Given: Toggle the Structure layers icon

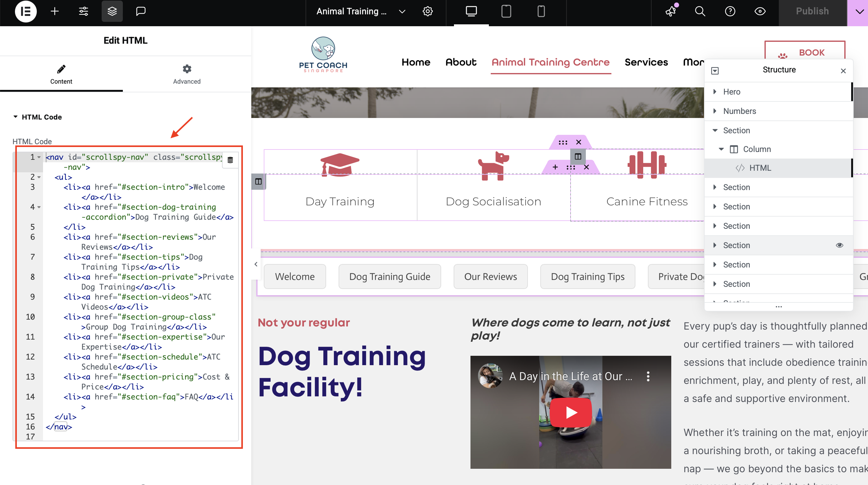Looking at the screenshot, I should point(112,11).
